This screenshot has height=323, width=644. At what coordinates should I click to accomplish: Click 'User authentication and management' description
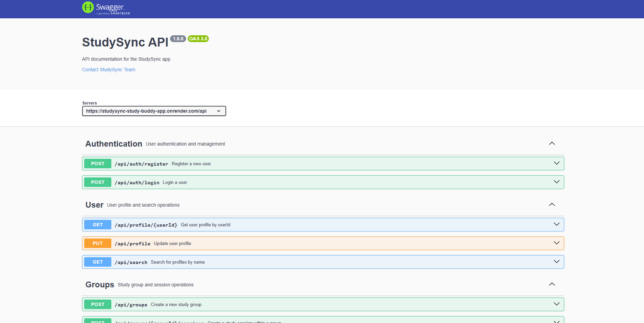[185, 144]
